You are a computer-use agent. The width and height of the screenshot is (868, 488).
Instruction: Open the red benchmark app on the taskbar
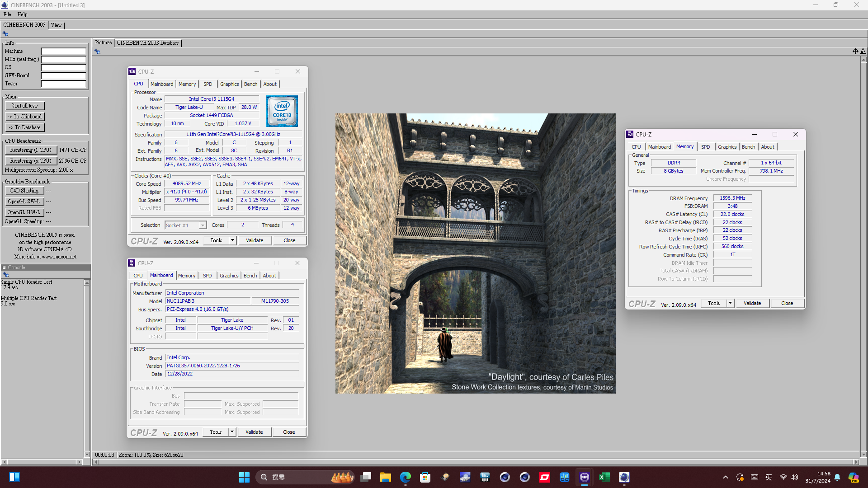[x=545, y=477]
